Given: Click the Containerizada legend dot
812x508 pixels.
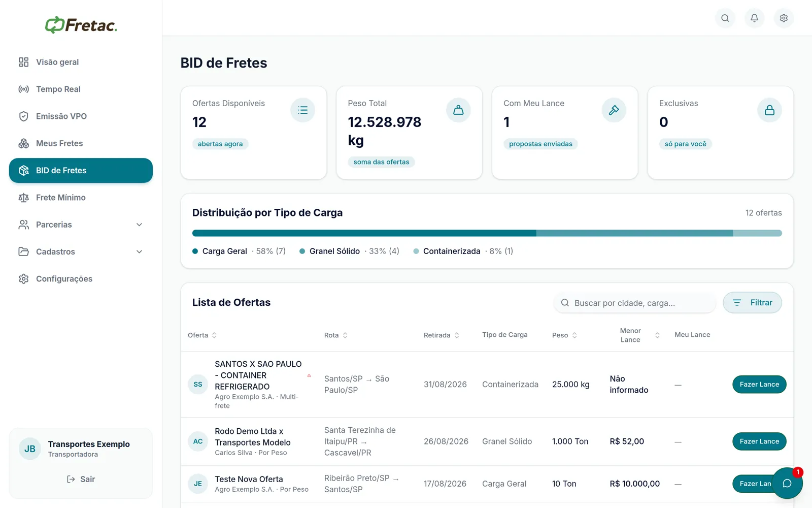Looking at the screenshot, I should [x=416, y=251].
